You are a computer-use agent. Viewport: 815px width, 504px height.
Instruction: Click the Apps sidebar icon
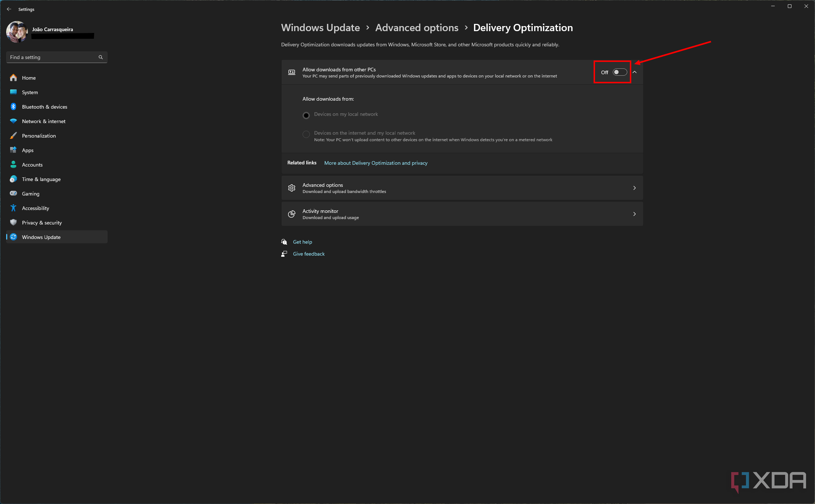pyautogui.click(x=13, y=150)
